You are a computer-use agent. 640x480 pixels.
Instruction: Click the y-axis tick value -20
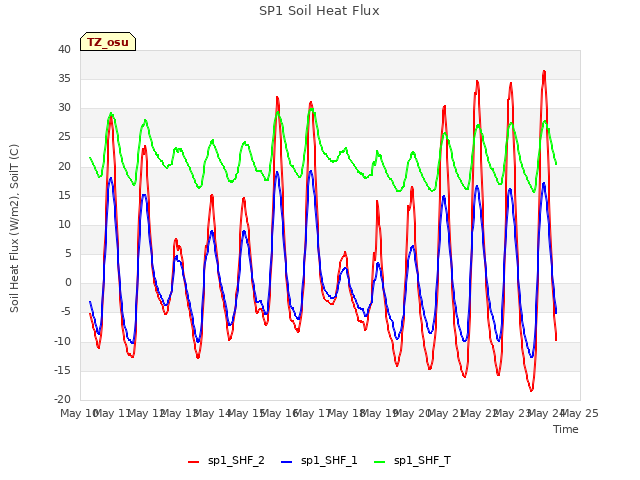point(62,399)
